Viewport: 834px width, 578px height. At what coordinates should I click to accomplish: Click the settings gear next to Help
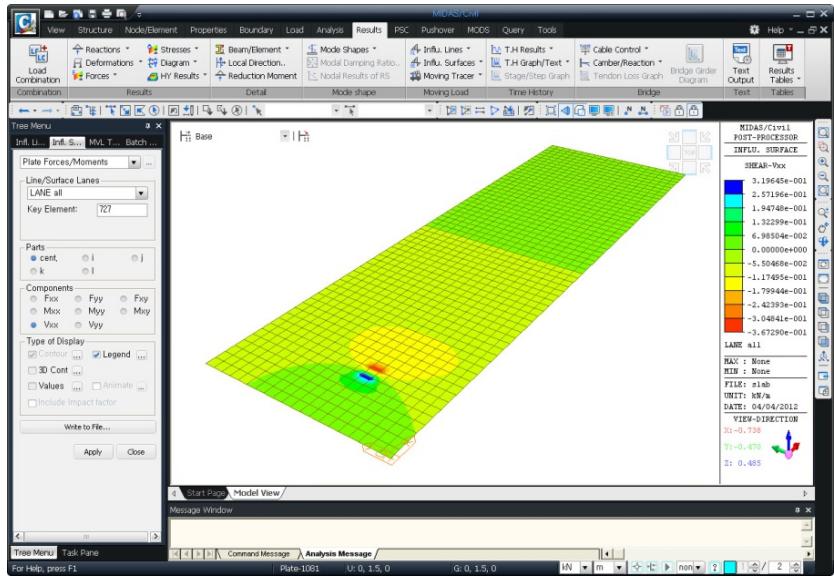click(754, 30)
